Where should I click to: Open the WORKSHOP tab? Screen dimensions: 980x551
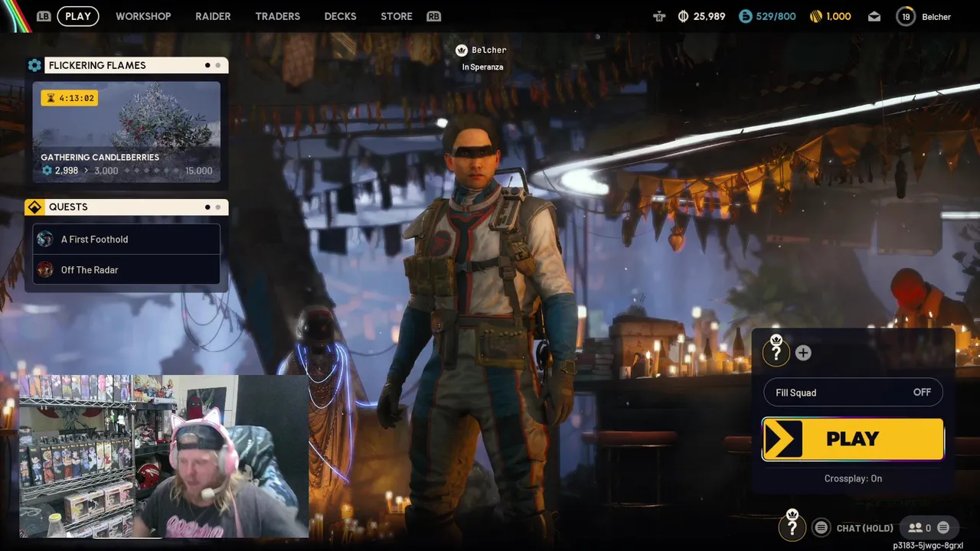pos(143,16)
